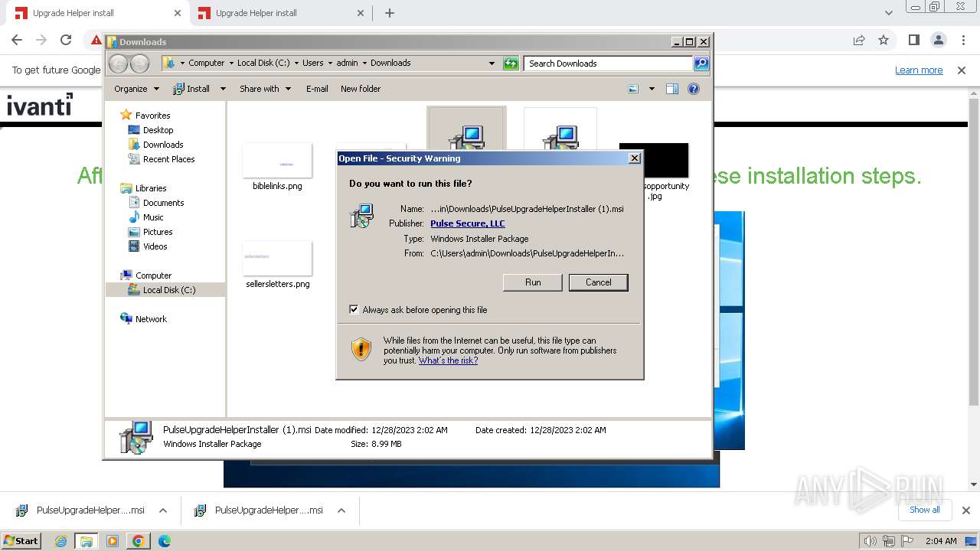The height and width of the screenshot is (551, 980).
Task: Go forward in Explorer navigation
Action: pos(139,64)
